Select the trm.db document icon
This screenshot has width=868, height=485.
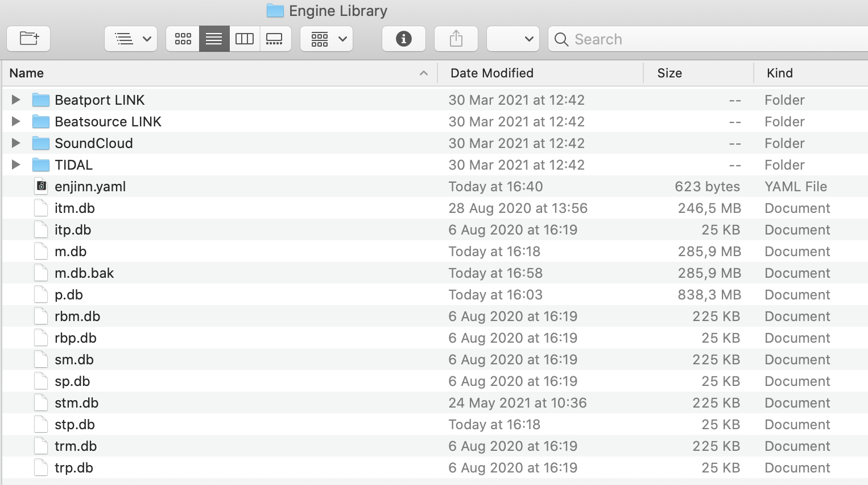click(41, 446)
